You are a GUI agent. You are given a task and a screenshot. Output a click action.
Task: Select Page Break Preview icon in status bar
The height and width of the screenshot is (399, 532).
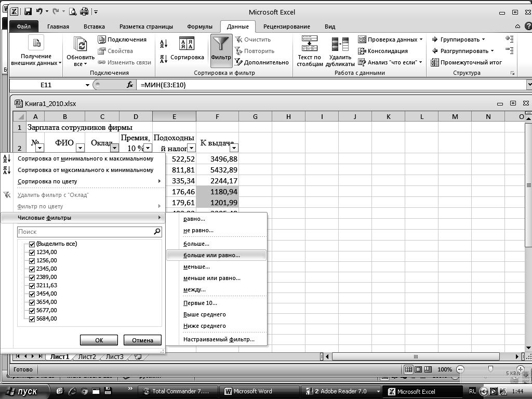point(428,369)
